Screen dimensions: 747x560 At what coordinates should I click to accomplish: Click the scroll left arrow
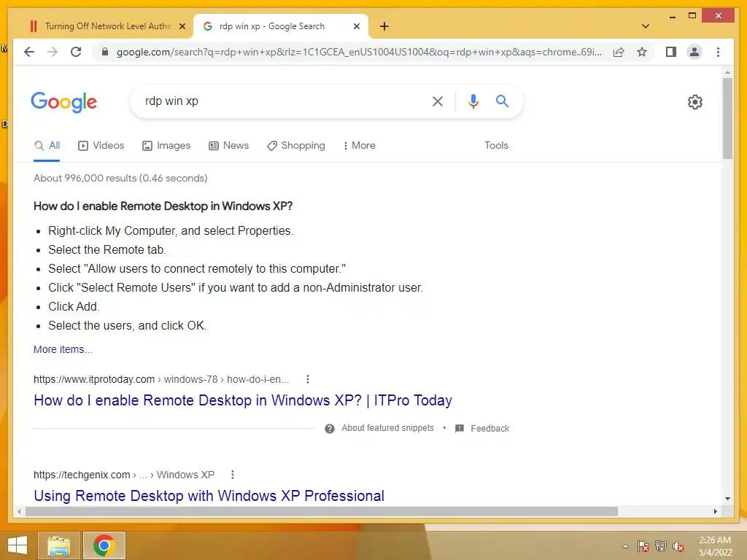pyautogui.click(x=19, y=511)
